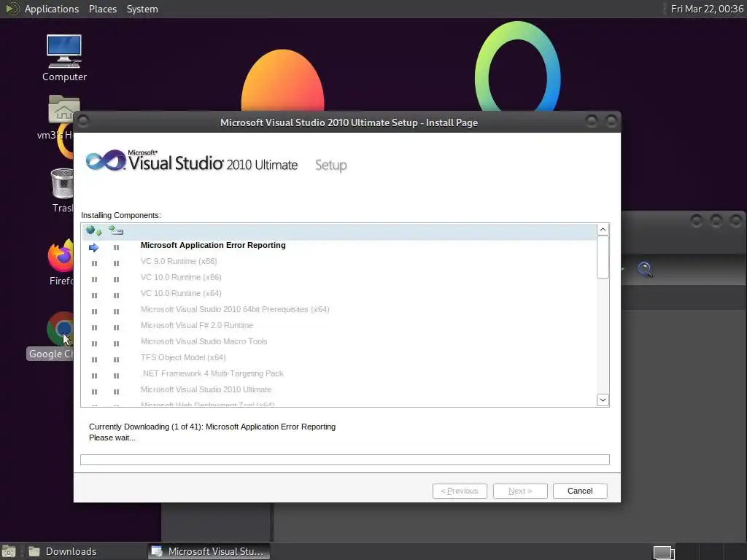747x560 pixels.
Task: Click the Currently Downloading status text
Action: point(212,427)
